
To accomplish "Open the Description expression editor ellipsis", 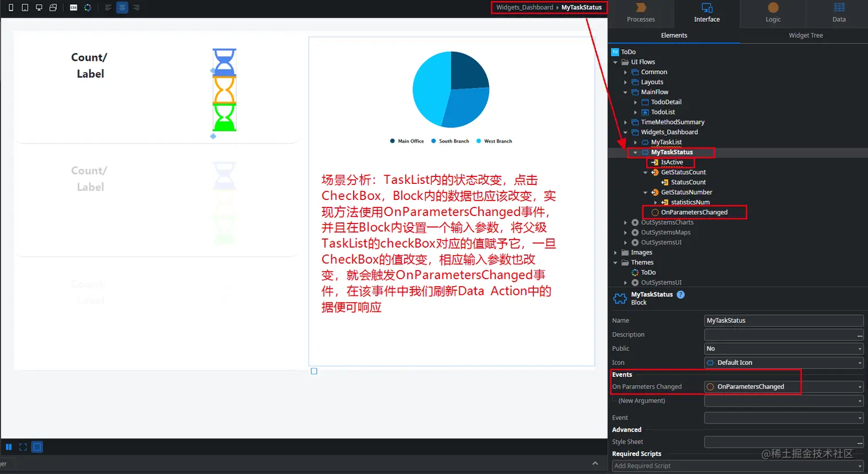I will (x=859, y=336).
